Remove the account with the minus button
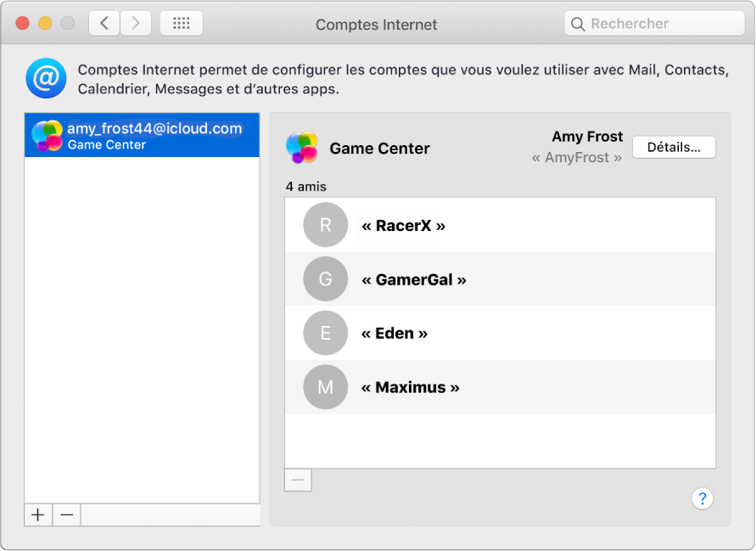The width and height of the screenshot is (756, 551). pyautogui.click(x=66, y=514)
